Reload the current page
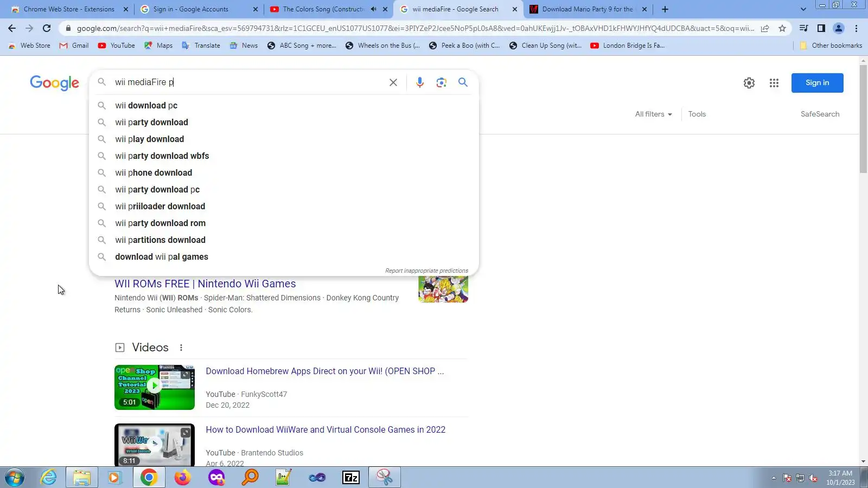Image resolution: width=868 pixels, height=488 pixels. (x=47, y=28)
